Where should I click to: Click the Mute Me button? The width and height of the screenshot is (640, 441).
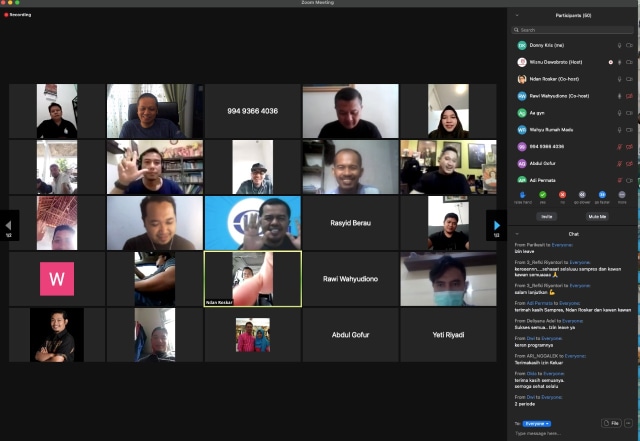tap(597, 217)
